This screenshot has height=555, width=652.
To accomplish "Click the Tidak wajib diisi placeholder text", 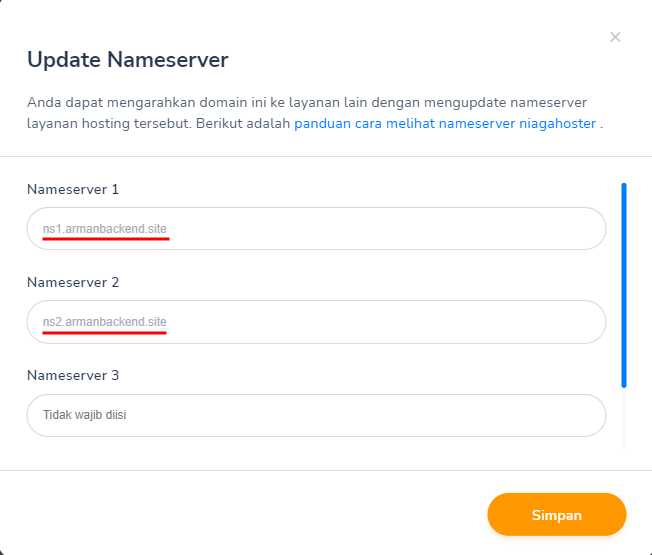I will (84, 415).
